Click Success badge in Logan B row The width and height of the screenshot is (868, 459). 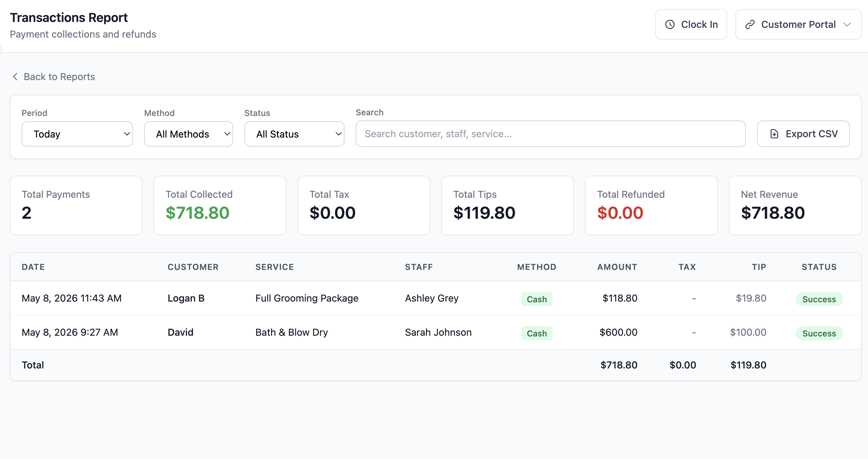[x=819, y=299]
